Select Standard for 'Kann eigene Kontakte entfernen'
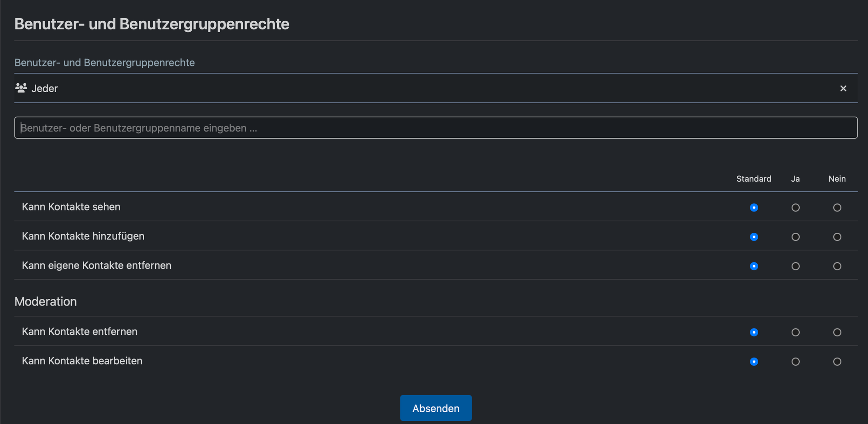 [x=754, y=266]
